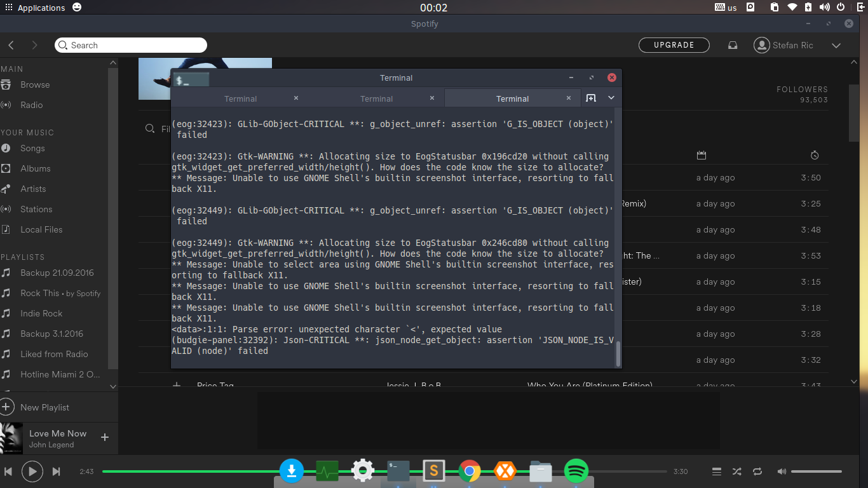This screenshot has width=868, height=488.
Task: Open Local Files section
Action: click(41, 229)
